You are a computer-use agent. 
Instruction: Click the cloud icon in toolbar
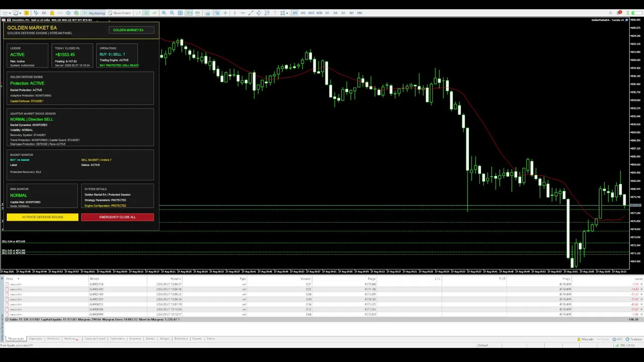[68, 13]
